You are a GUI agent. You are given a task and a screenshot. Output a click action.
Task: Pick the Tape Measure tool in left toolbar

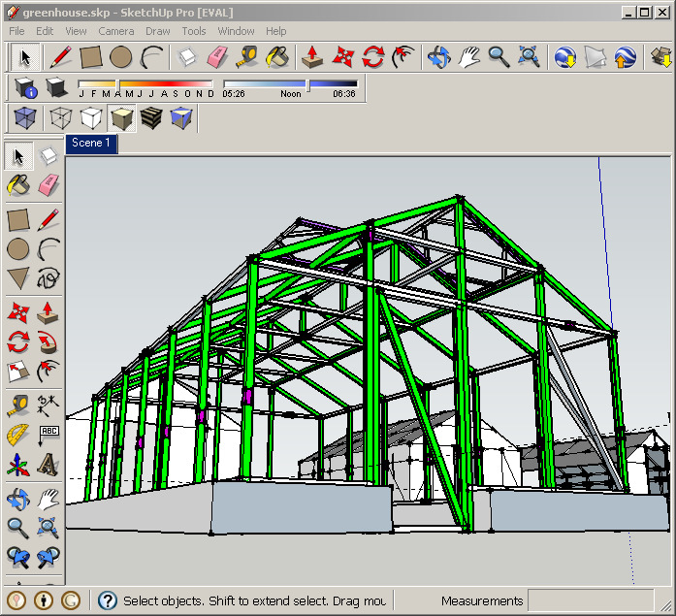tap(18, 405)
